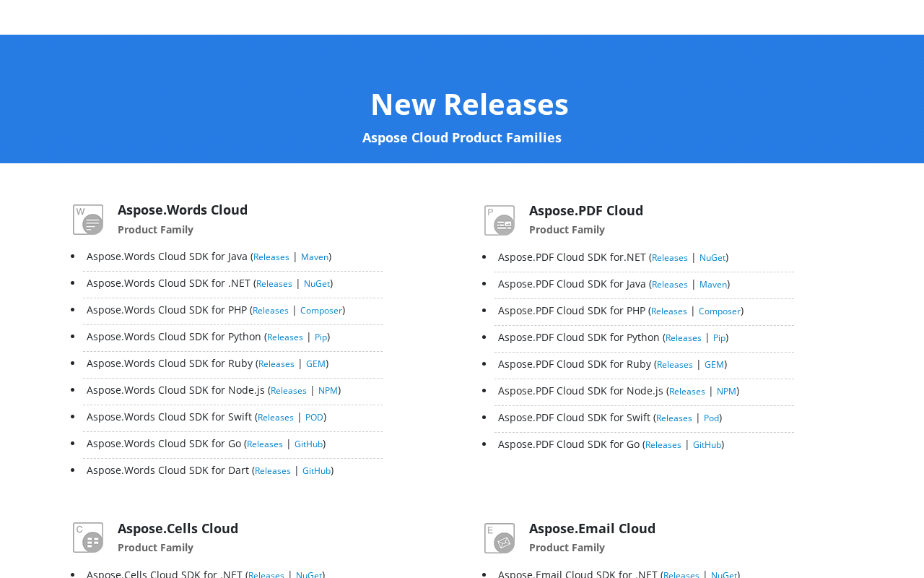Open NPM link for Words Cloud Node.js SDK

(x=328, y=391)
